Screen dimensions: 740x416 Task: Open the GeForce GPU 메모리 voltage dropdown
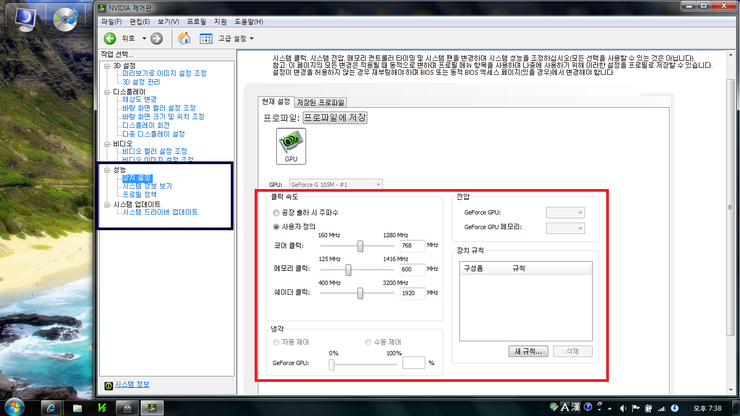565,229
